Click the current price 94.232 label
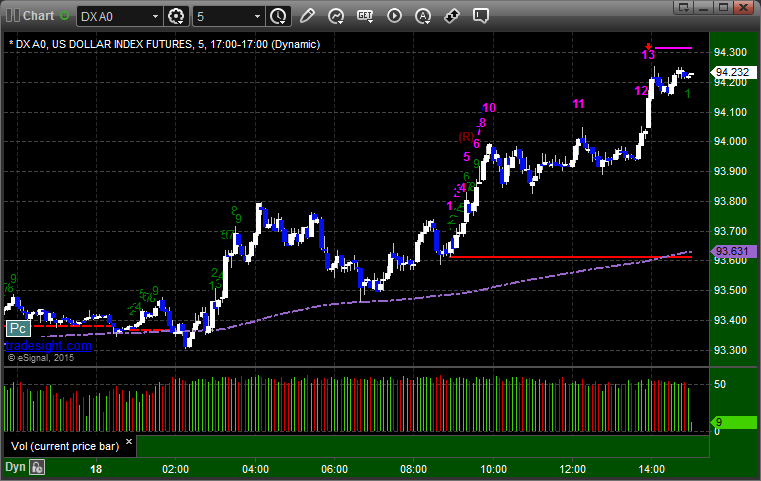The width and height of the screenshot is (761, 481). pyautogui.click(x=732, y=72)
